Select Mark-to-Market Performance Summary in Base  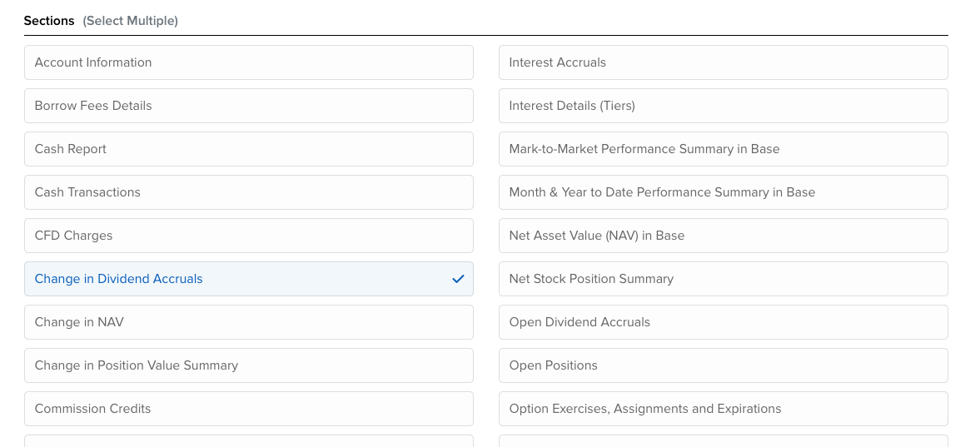723,149
